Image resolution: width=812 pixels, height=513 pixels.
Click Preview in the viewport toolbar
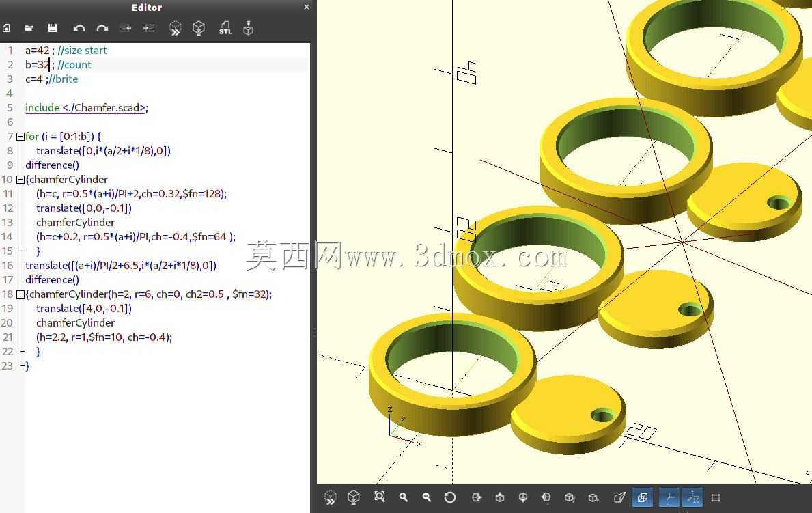[330, 497]
